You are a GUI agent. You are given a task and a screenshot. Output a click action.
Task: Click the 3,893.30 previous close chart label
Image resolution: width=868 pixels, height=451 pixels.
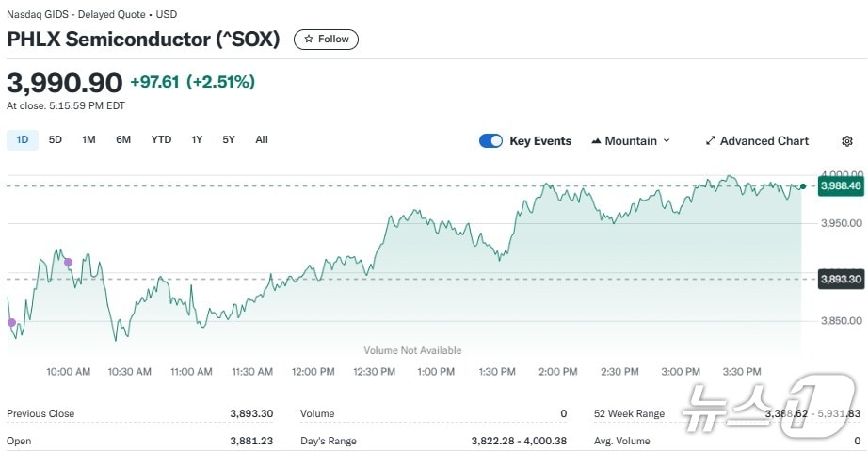(841, 280)
